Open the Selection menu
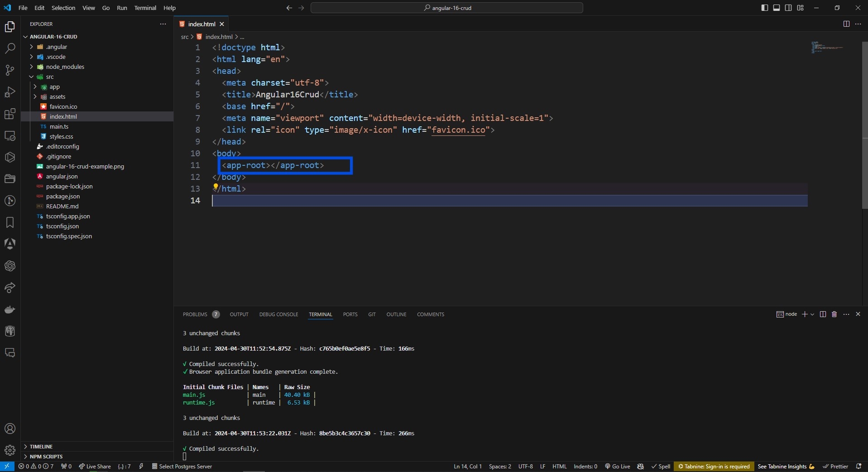868x472 pixels. pyautogui.click(x=63, y=8)
